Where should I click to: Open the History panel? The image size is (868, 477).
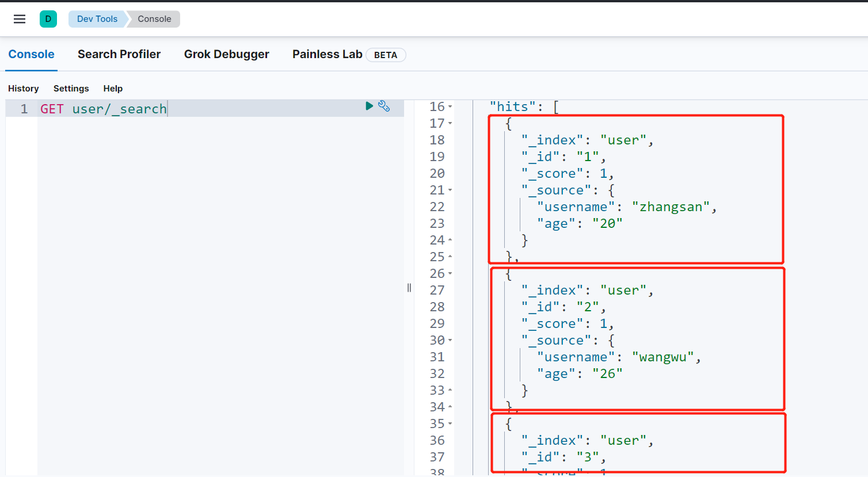[24, 89]
